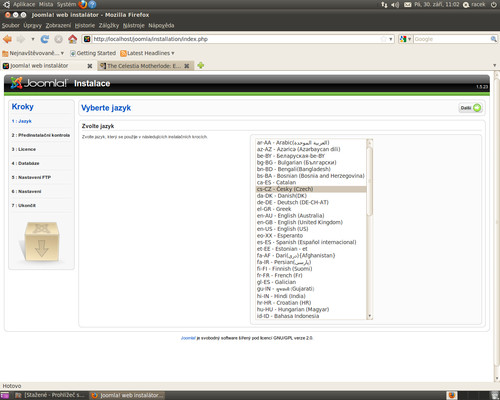Select ar-AA Arabic language
This screenshot has height=400, width=500.
tap(311, 143)
